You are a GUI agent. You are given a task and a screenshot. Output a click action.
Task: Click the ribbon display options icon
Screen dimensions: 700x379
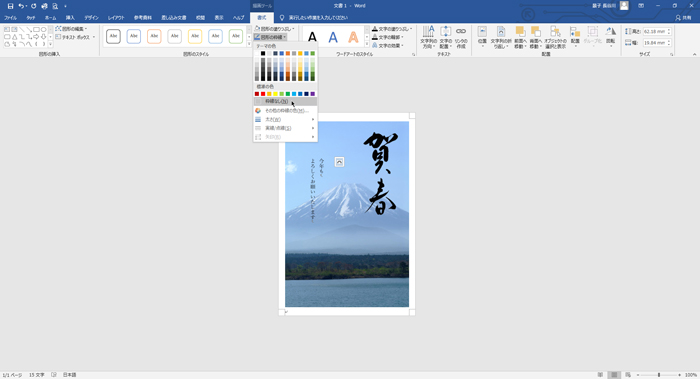(641, 6)
